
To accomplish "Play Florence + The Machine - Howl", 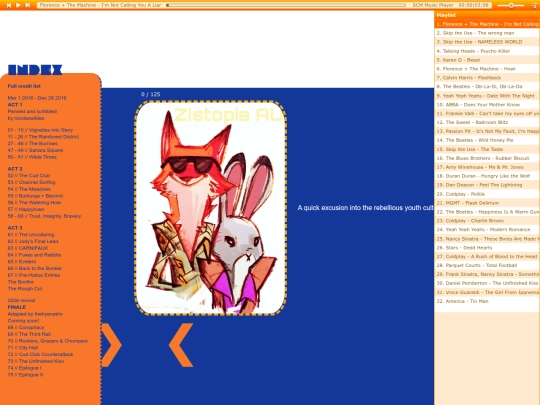I will click(x=487, y=69).
